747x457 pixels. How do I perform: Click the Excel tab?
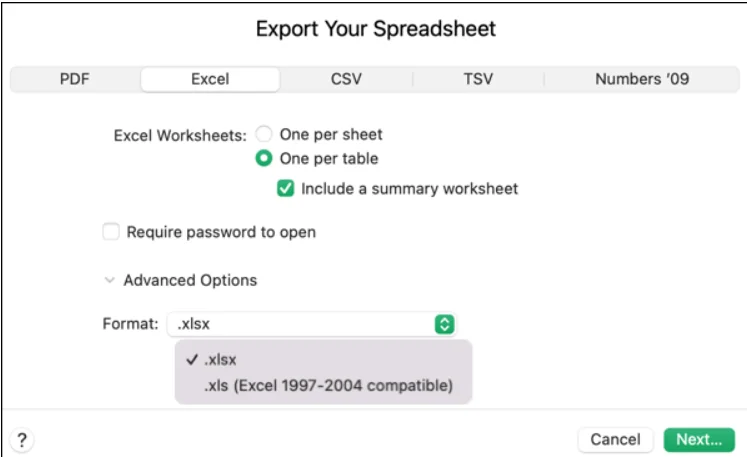(x=210, y=79)
